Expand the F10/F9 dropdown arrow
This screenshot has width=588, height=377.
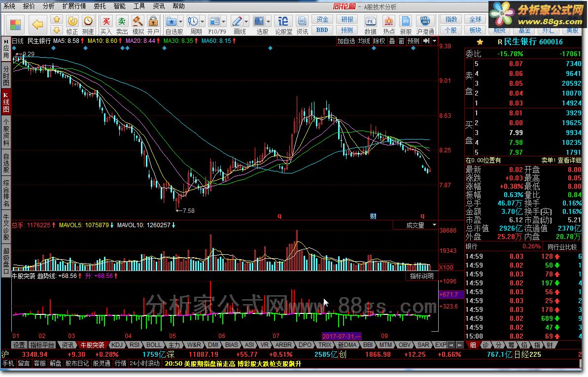pyautogui.click(x=224, y=21)
